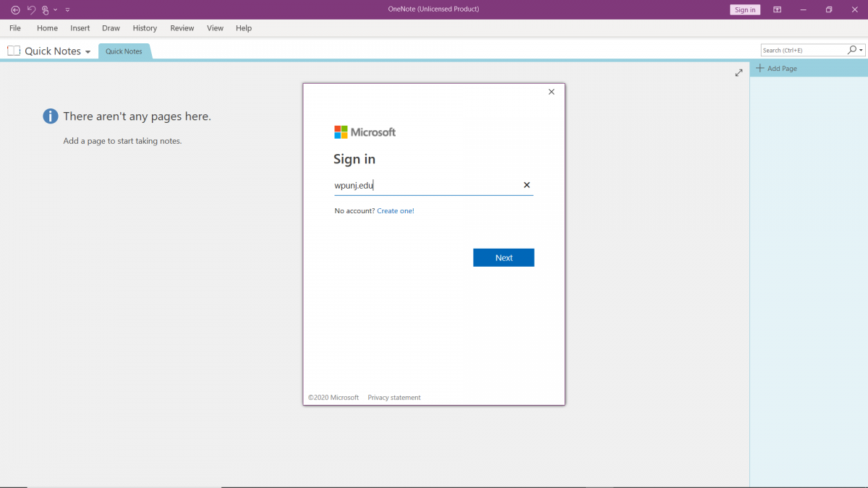Open the History menu

coord(145,28)
